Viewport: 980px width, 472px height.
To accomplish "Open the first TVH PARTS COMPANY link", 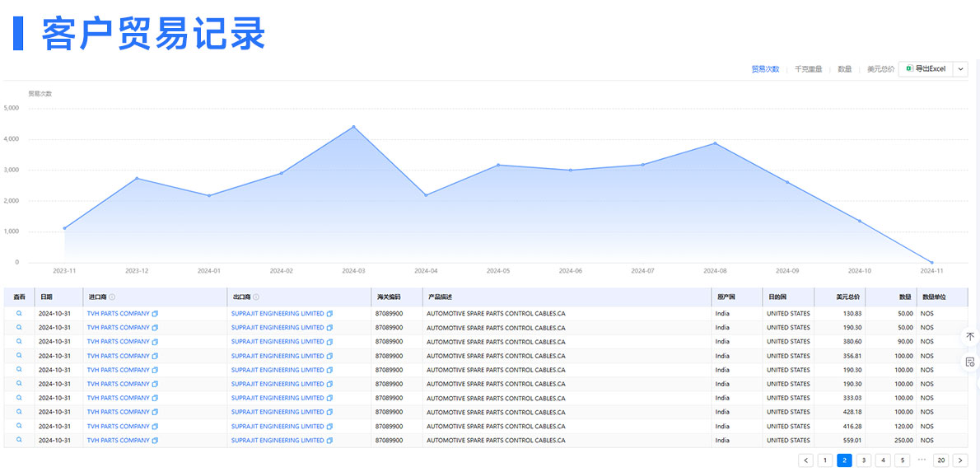I will 118,314.
